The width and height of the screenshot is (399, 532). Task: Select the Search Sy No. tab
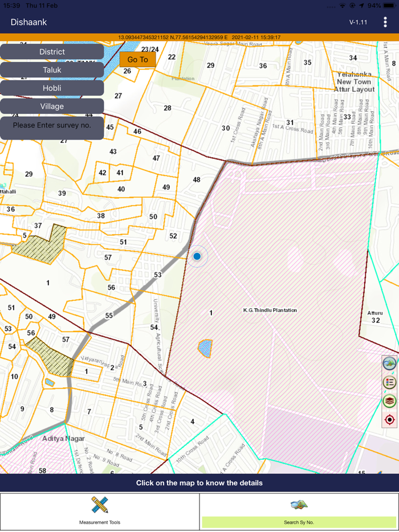pos(299,511)
